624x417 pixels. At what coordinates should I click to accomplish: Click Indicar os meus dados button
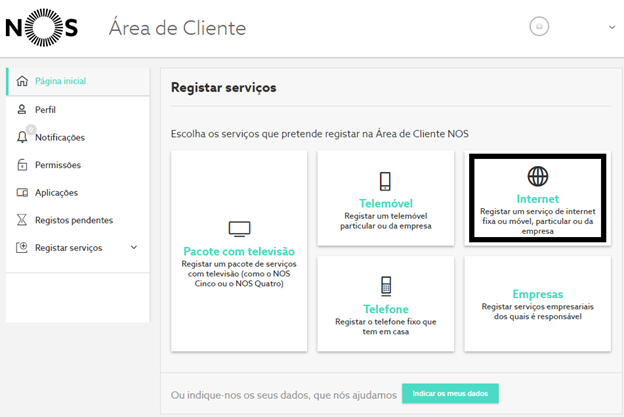pyautogui.click(x=450, y=394)
